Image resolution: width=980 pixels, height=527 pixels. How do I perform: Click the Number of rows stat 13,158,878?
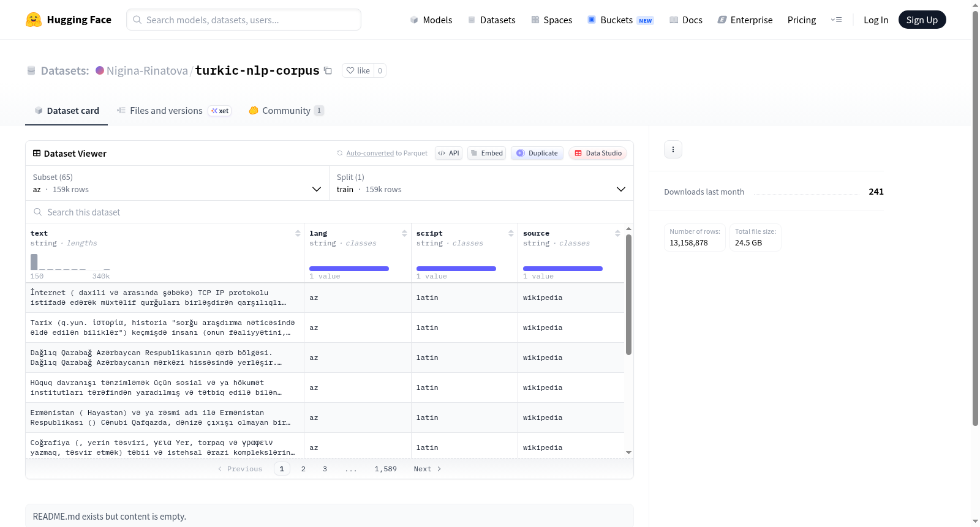(x=695, y=237)
